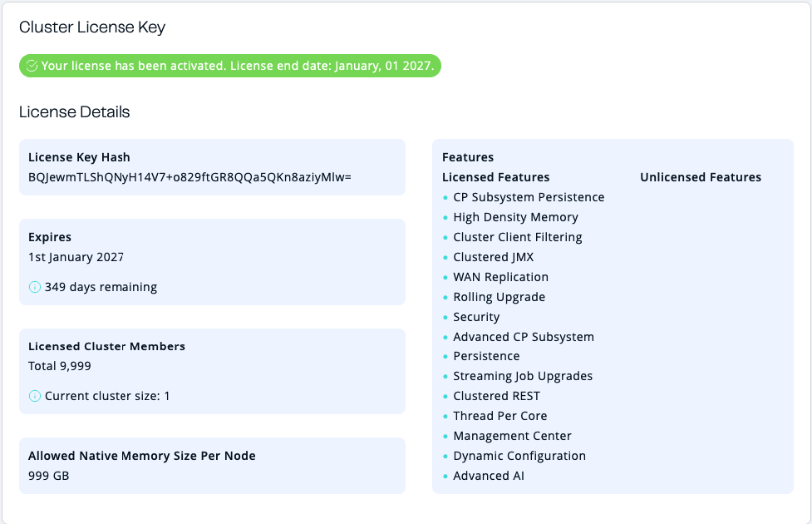812x524 pixels.
Task: Click the license activation success banner
Action: [x=229, y=65]
